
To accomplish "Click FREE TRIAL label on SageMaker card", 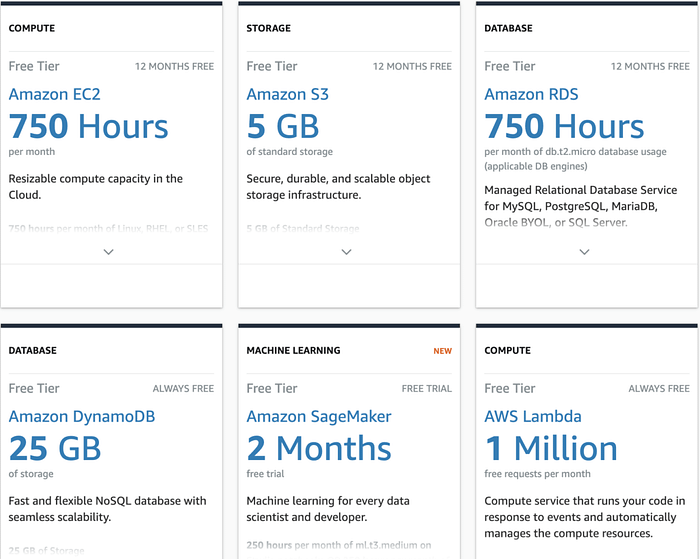I will pos(426,388).
